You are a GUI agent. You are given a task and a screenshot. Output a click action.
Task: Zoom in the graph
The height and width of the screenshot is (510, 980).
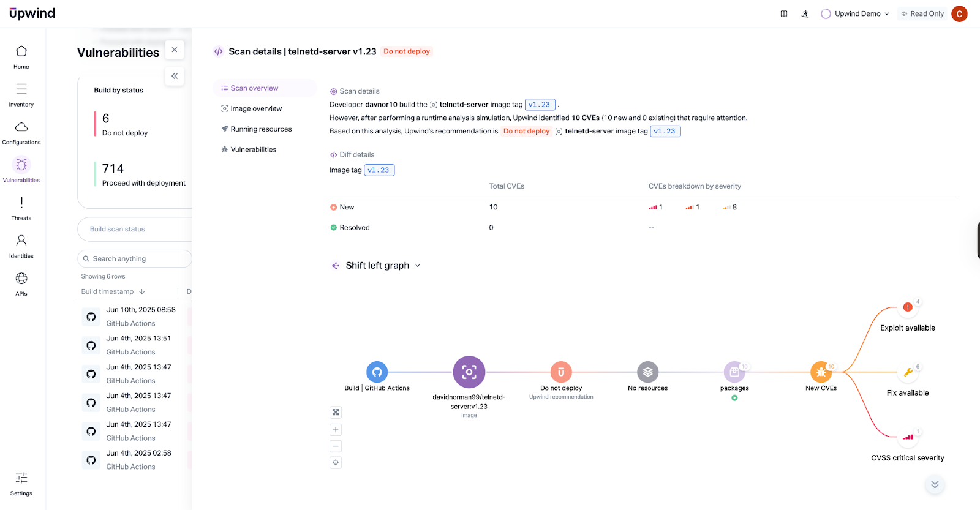[x=336, y=430]
